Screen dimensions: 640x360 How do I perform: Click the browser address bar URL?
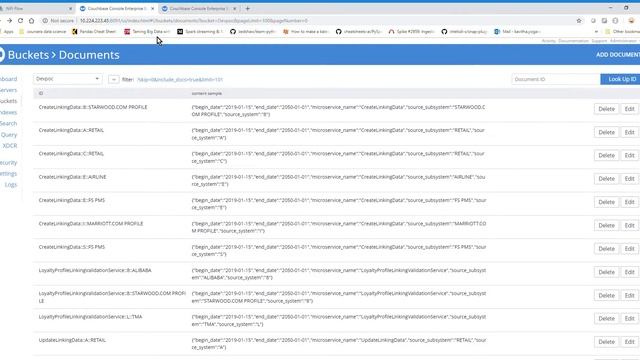point(194,20)
